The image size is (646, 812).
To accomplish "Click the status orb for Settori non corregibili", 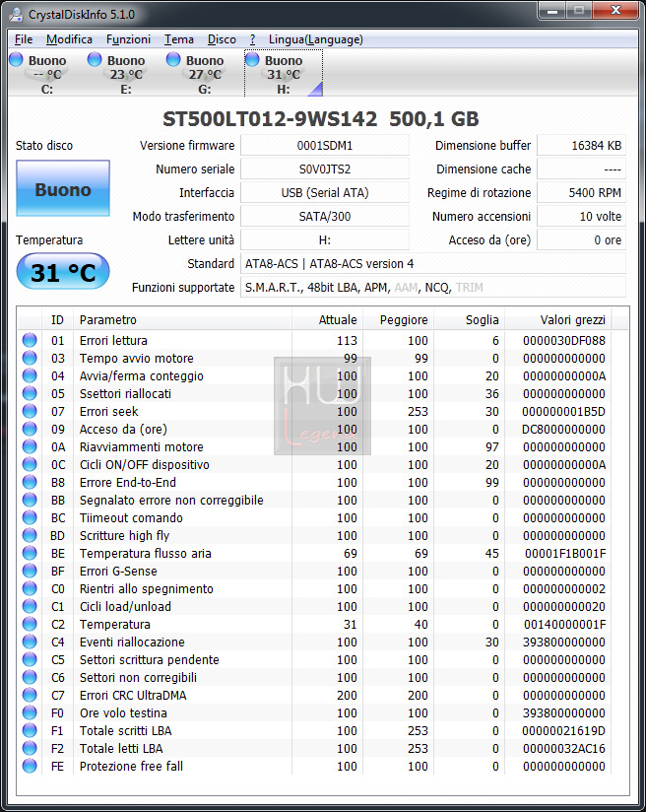I will point(30,677).
